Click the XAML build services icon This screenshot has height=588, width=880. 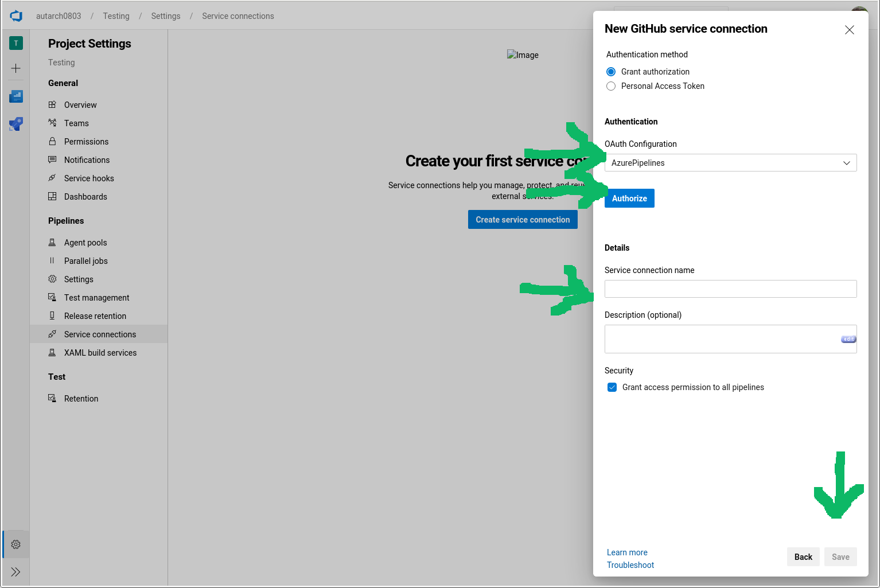[52, 352]
